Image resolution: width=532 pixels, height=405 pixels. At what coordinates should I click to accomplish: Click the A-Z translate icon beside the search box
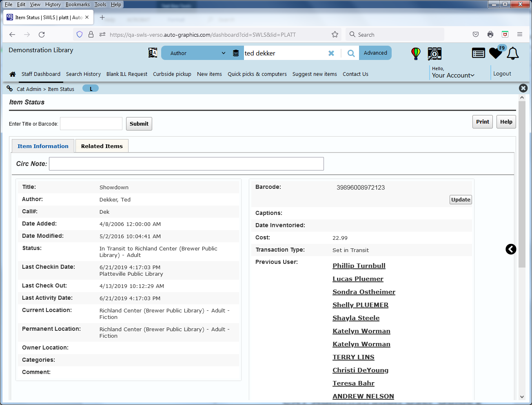coord(153,53)
